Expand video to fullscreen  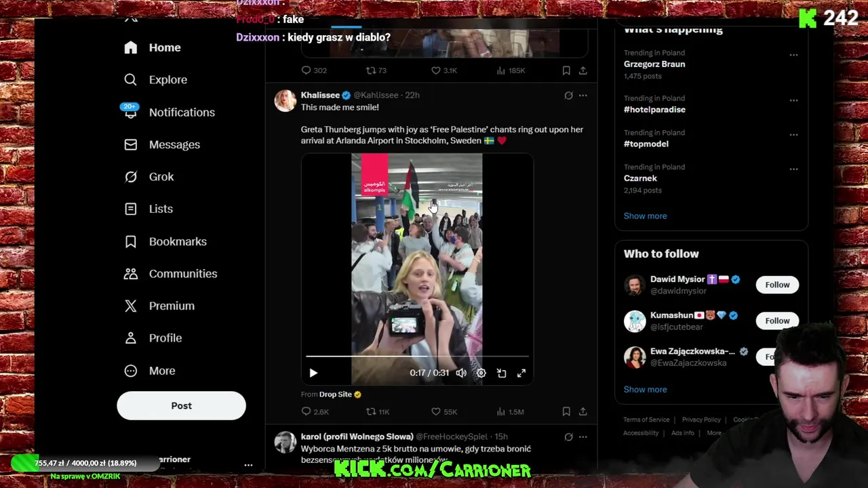521,373
